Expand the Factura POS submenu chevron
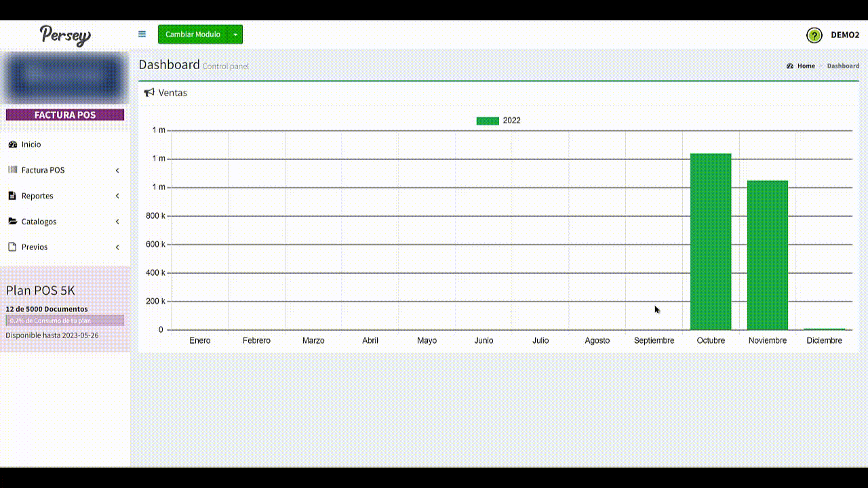The image size is (868, 488). [x=117, y=170]
